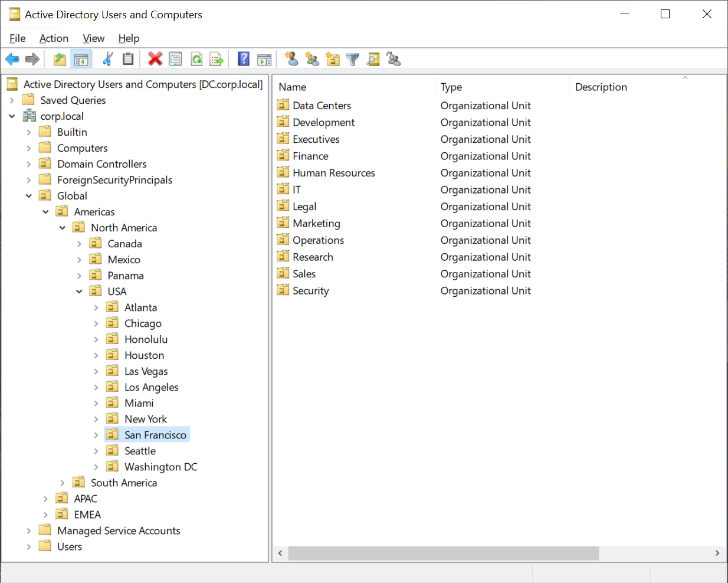728x583 pixels.
Task: Click the Filter current view funnel icon
Action: 353,59
